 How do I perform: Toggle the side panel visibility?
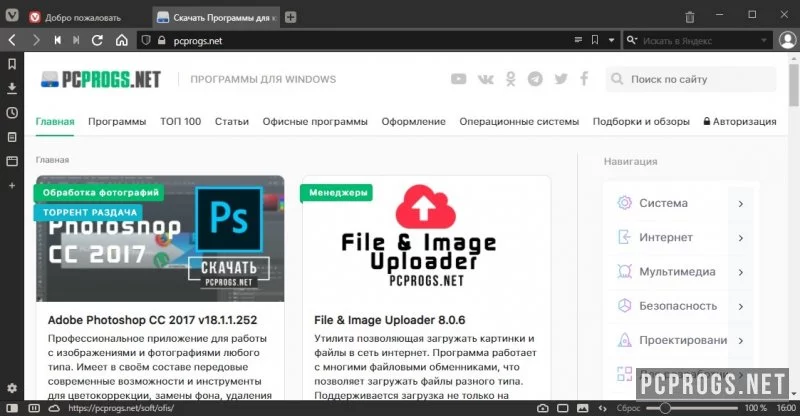12,408
